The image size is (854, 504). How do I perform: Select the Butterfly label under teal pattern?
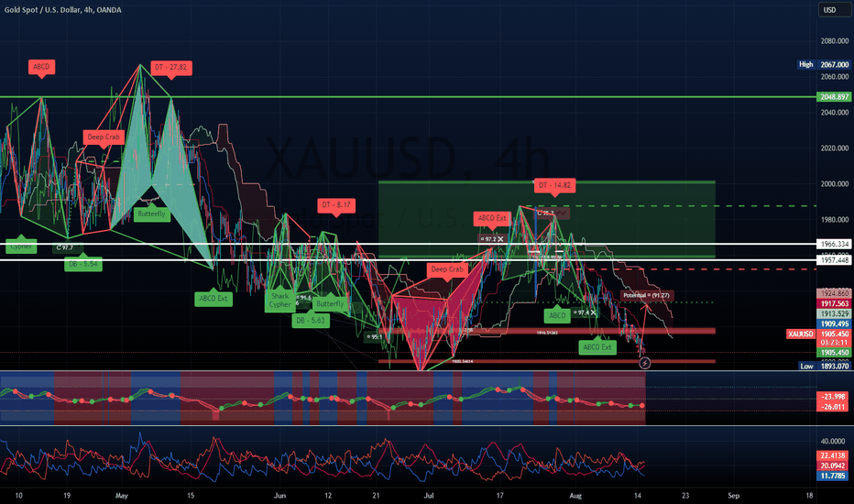[151, 214]
